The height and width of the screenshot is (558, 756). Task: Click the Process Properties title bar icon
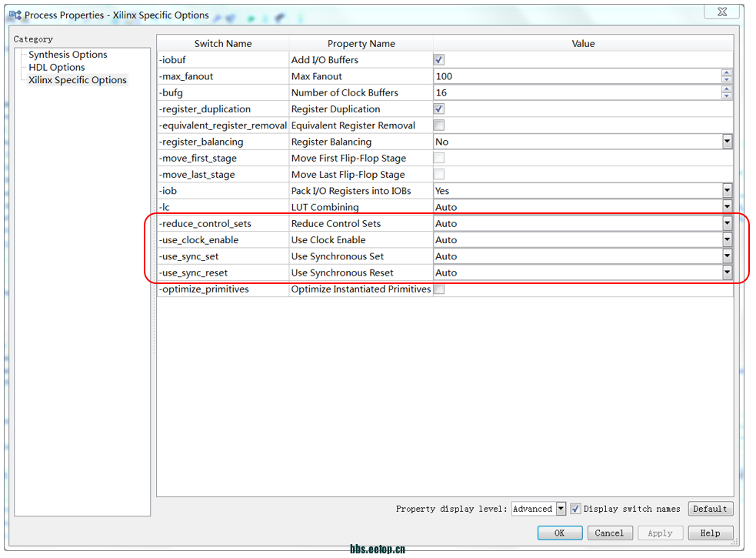pyautogui.click(x=15, y=15)
